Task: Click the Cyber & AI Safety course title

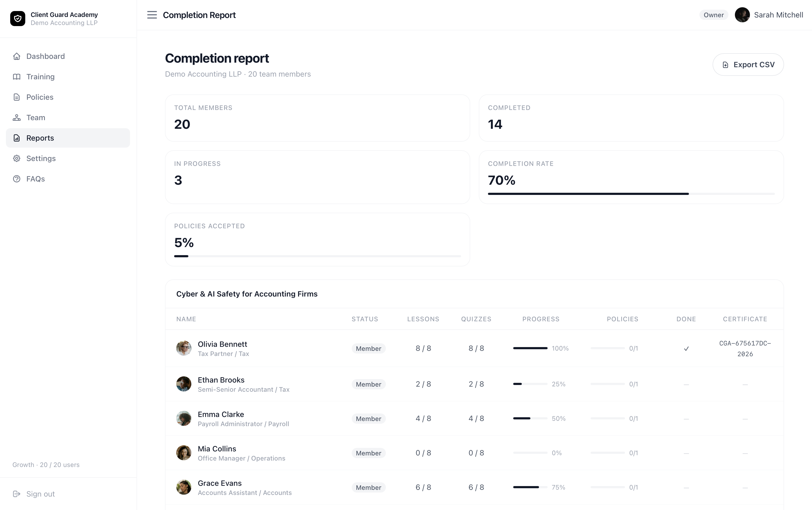Action: point(247,294)
